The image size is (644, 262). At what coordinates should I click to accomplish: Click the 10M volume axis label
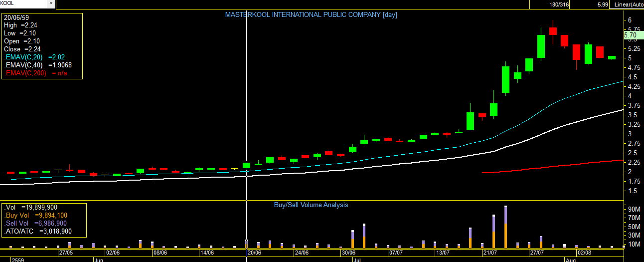tap(634, 244)
